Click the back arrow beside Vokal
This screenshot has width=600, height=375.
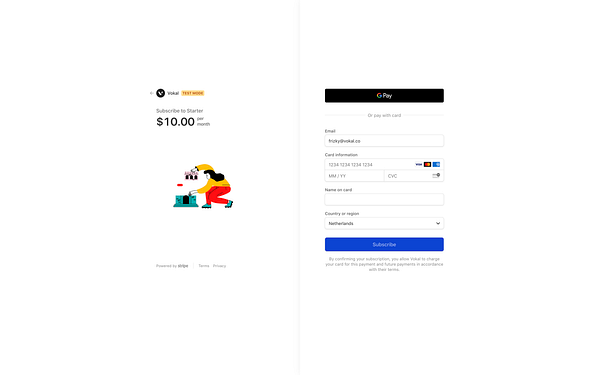152,93
